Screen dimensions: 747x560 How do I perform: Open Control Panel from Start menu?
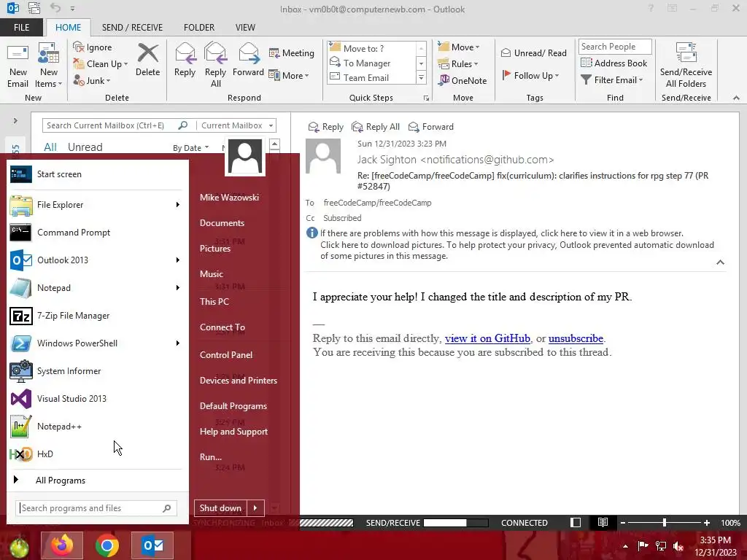(226, 355)
